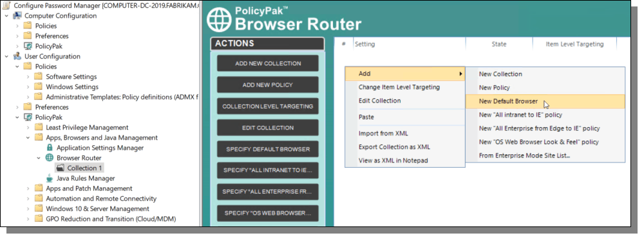
Task: Sort by the Setting column header
Action: pos(409,44)
